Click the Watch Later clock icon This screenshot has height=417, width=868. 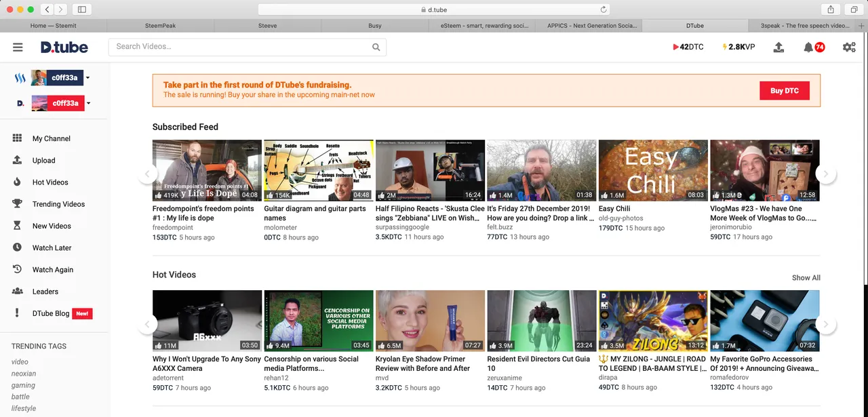[18, 247]
